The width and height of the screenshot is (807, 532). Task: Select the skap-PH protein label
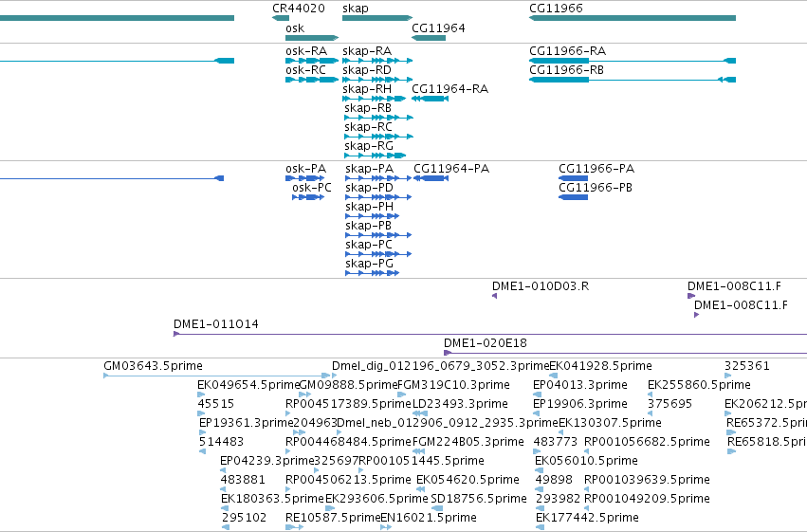370,207
